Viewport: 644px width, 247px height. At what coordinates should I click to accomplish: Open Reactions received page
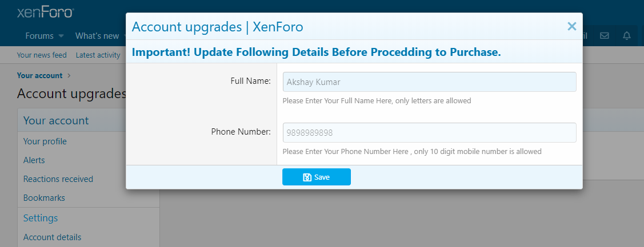(58, 179)
